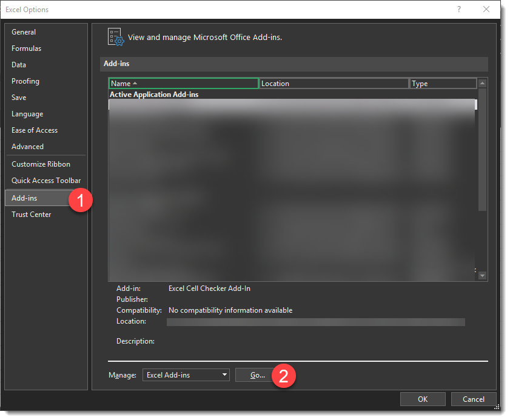Viewport: 510px width, 420px height.
Task: Click the 'Active Application Add-ins' group heading
Action: (x=154, y=95)
